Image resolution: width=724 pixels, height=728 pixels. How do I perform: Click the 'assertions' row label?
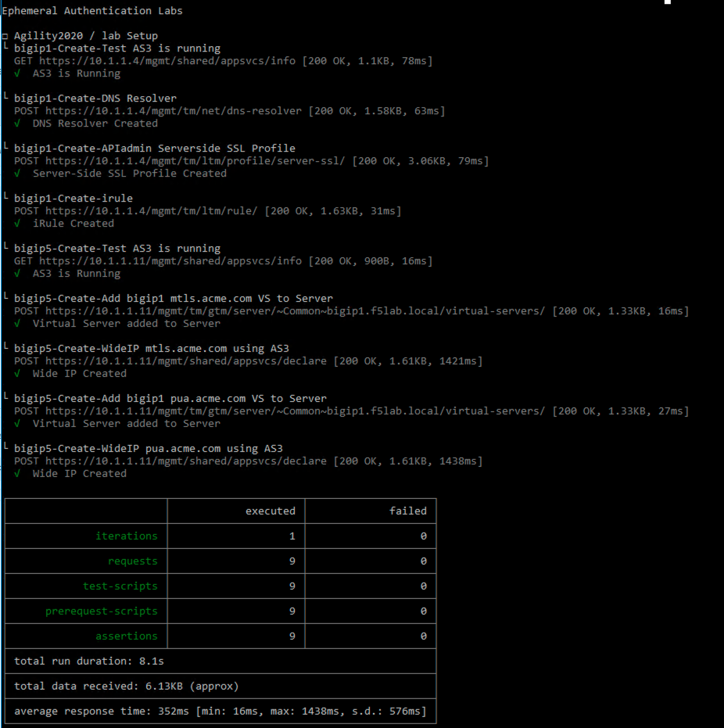tap(126, 637)
